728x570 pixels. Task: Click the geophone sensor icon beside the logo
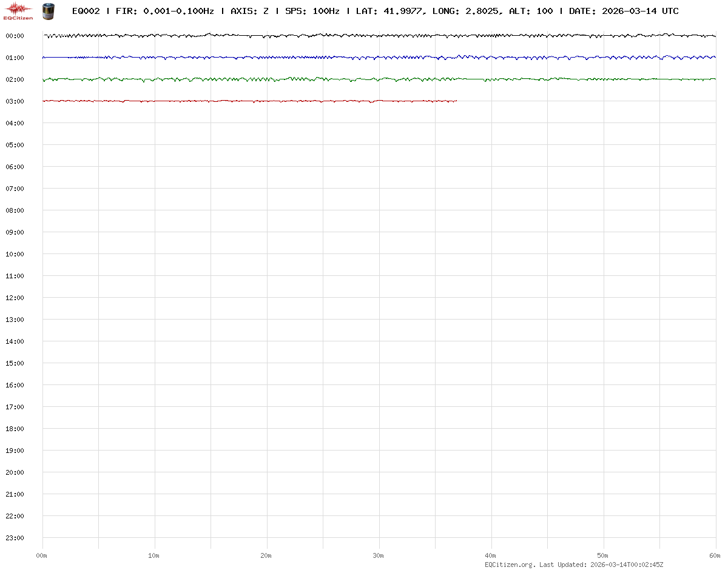[47, 10]
